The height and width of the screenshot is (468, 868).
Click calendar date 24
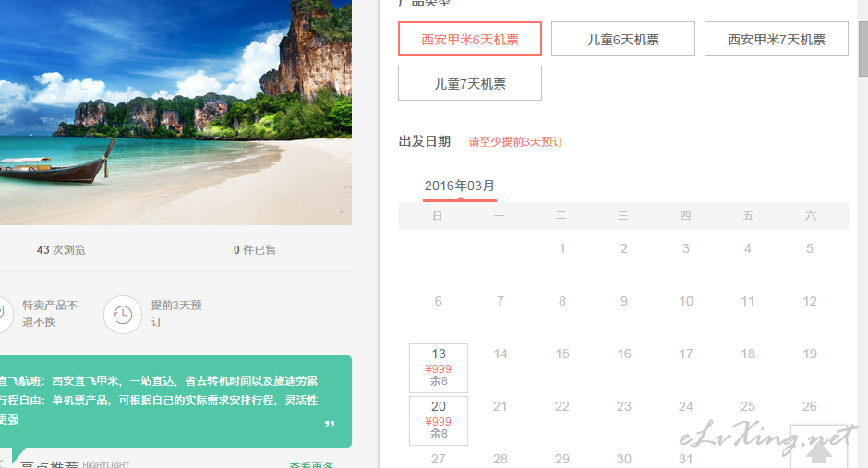point(686,406)
